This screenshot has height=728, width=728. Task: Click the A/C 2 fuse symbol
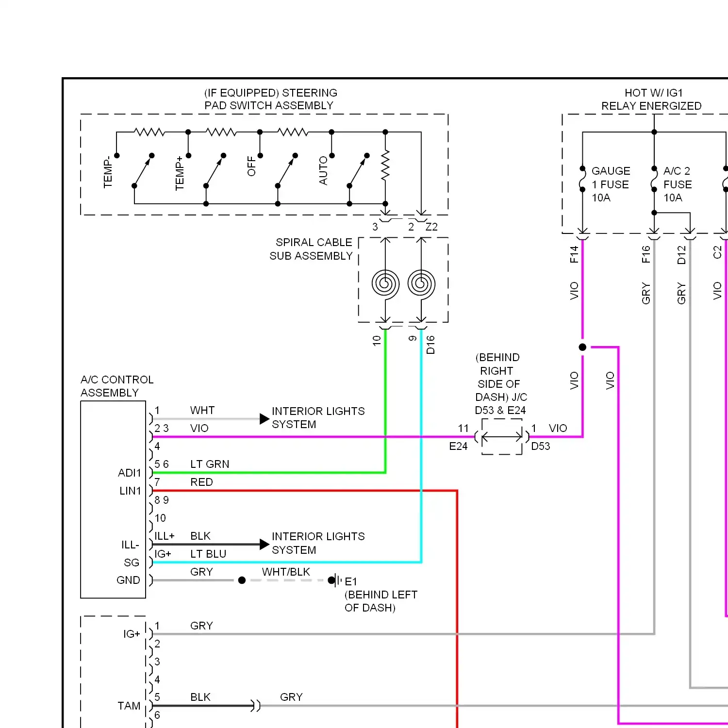tap(654, 179)
